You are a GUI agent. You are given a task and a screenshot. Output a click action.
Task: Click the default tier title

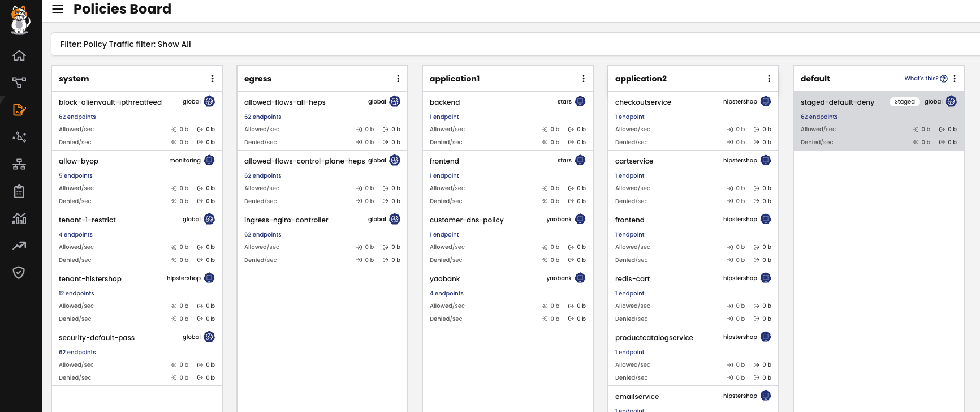[815, 79]
